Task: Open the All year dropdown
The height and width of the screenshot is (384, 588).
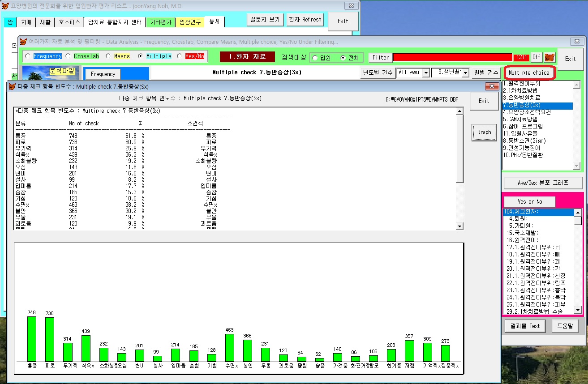Action: 425,73
